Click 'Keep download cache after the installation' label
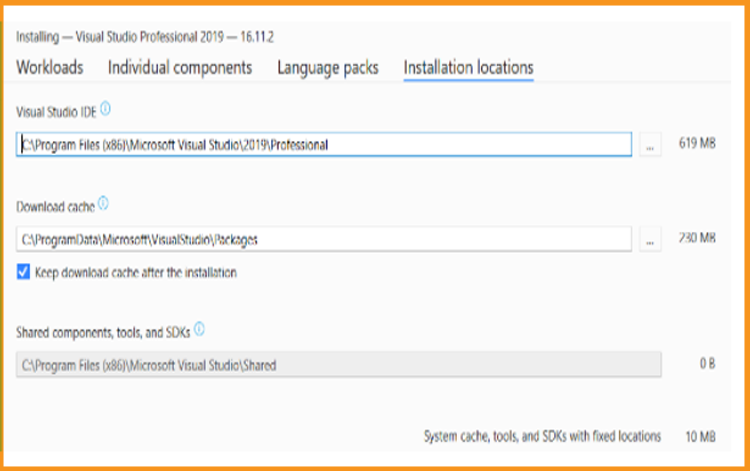750x471 pixels. click(136, 273)
